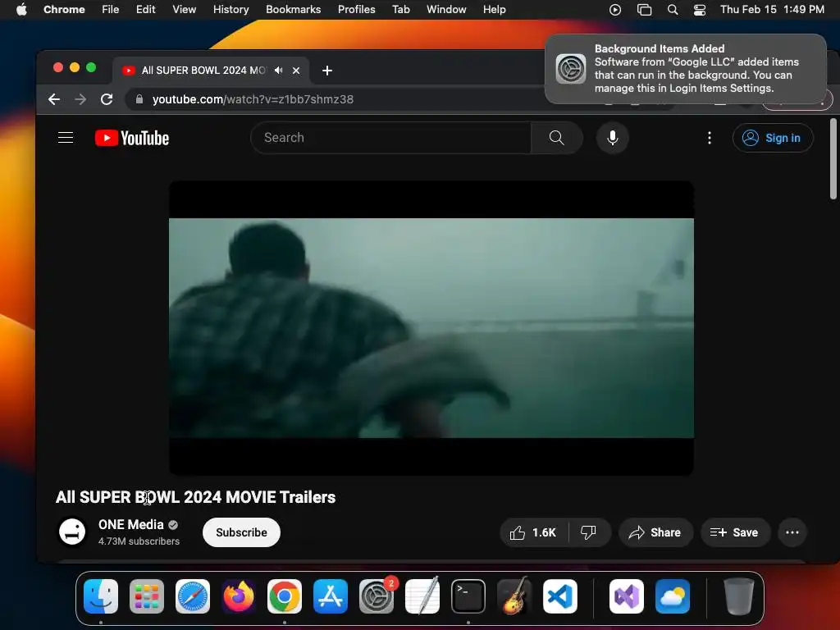This screenshot has height=630, width=840.
Task: Open the purple Visual Studio app in Dock
Action: tap(627, 596)
